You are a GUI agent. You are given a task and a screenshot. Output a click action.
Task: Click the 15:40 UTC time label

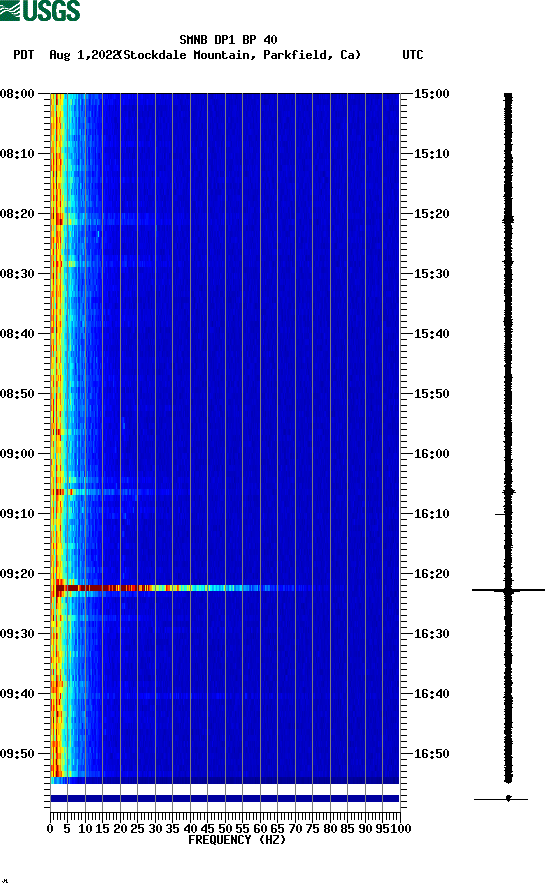[431, 333]
